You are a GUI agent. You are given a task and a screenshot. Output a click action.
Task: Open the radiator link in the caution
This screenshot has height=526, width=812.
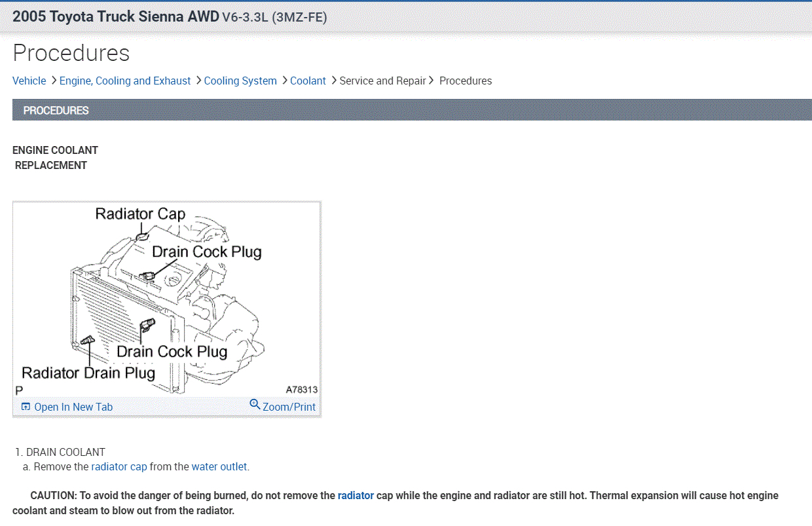coord(356,496)
